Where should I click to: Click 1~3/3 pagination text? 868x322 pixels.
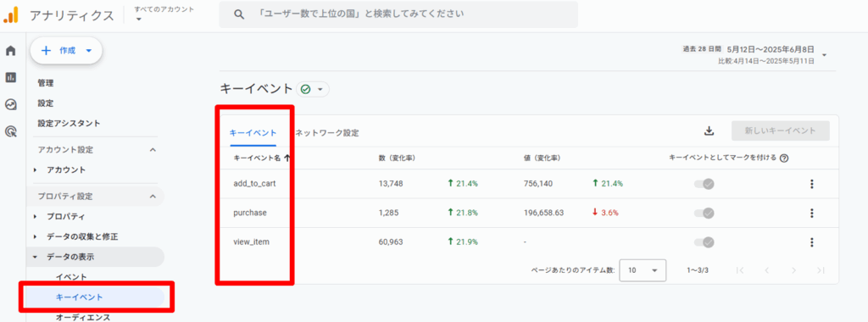[x=698, y=270]
